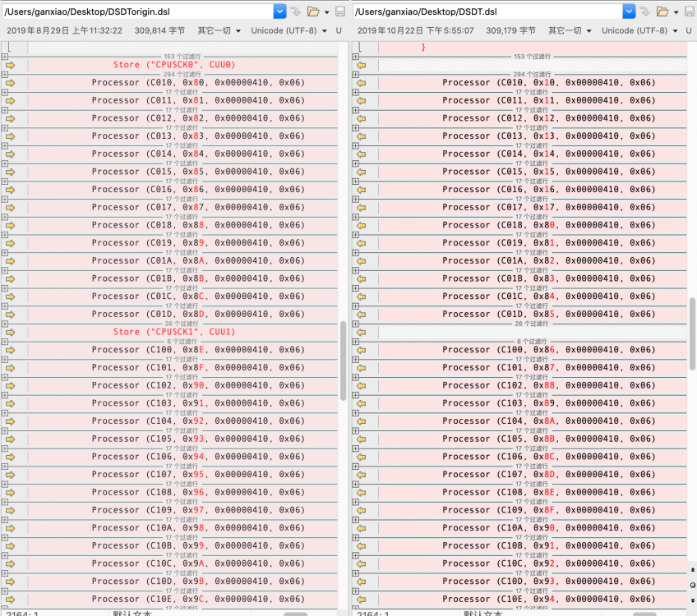
Task: Copy right C10C, 0x92 line to left
Action: click(x=362, y=563)
